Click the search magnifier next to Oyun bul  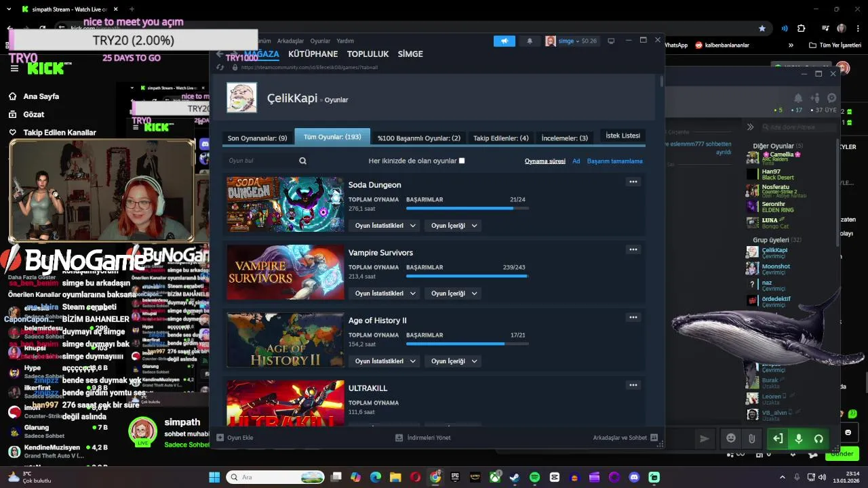(x=302, y=161)
